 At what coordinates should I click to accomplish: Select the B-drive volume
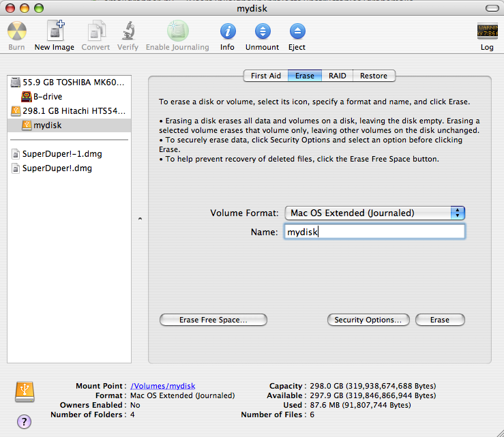point(69,96)
